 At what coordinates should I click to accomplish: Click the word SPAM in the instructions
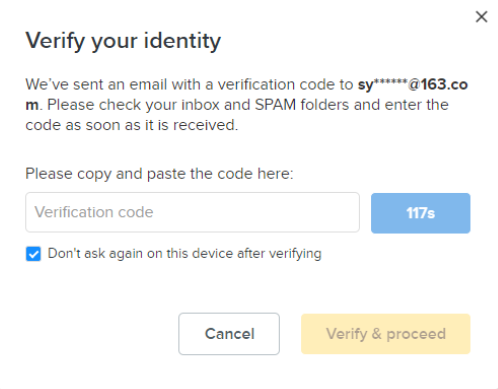pyautogui.click(x=275, y=105)
